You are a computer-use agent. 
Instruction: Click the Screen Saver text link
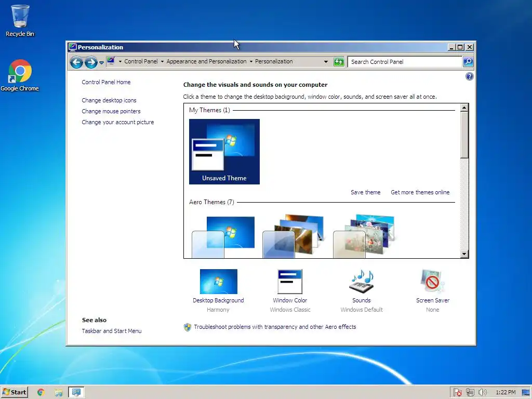[433, 300]
